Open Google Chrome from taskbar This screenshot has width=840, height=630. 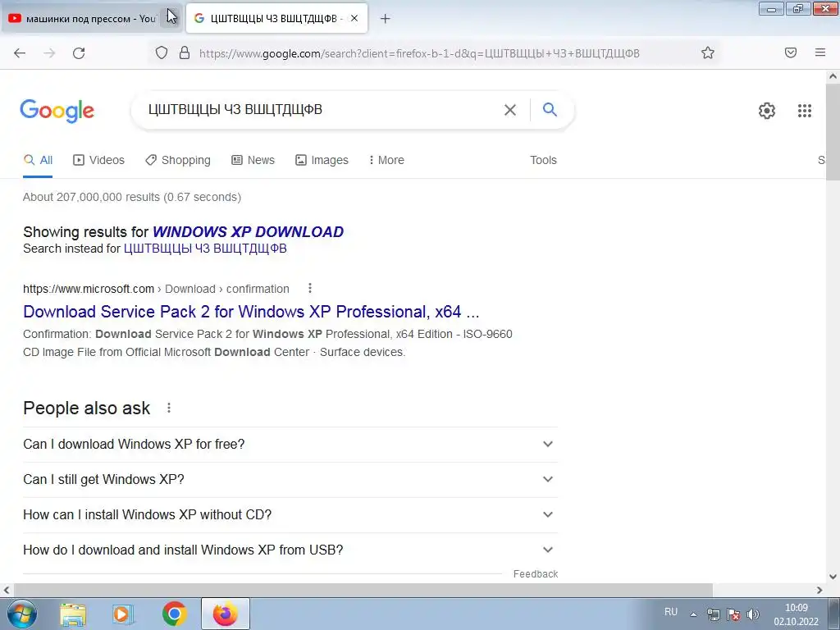[x=174, y=614]
